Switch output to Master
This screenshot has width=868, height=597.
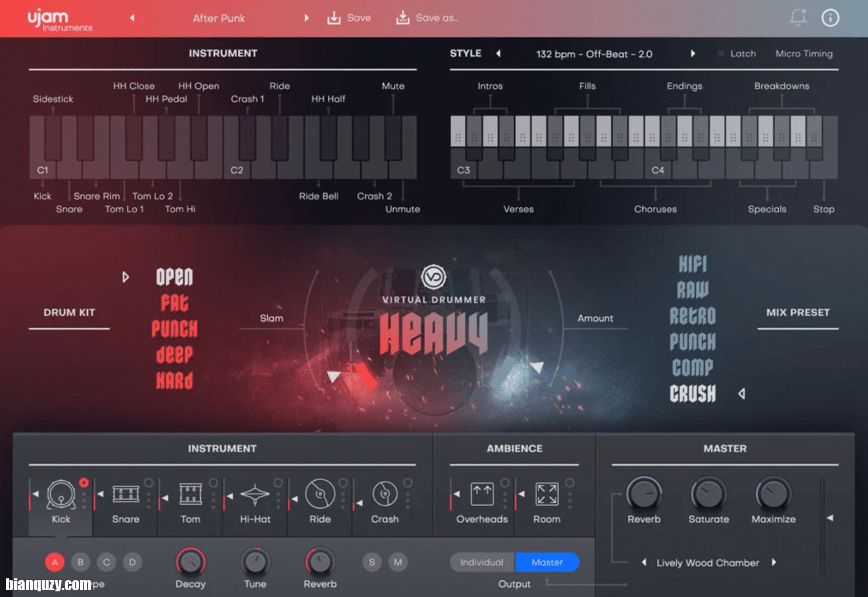pyautogui.click(x=547, y=562)
